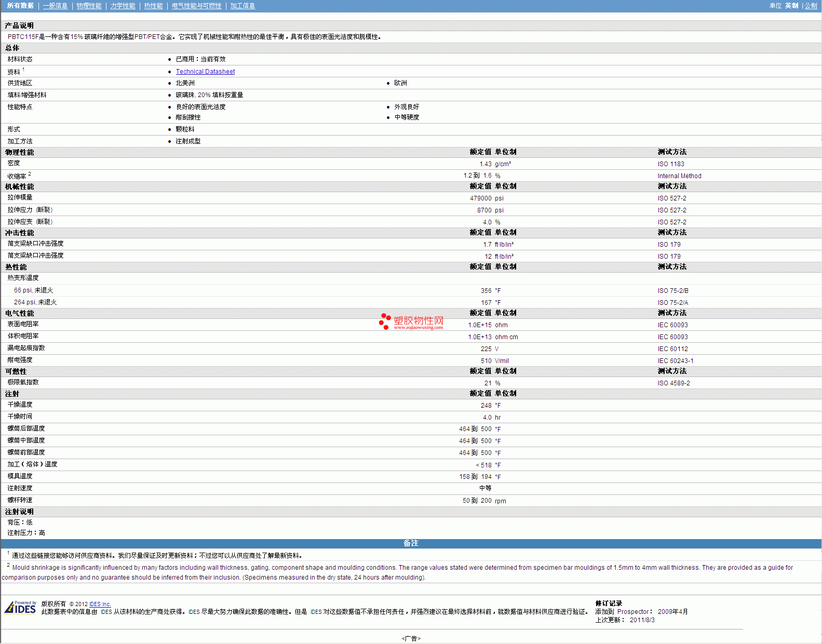Click the Powered by IDES logo

coord(21,607)
